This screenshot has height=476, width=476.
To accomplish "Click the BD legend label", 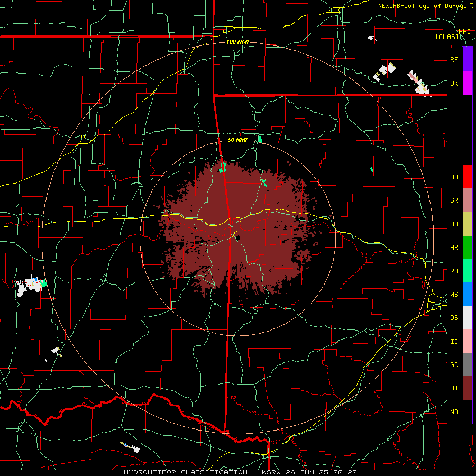I will (x=454, y=224).
